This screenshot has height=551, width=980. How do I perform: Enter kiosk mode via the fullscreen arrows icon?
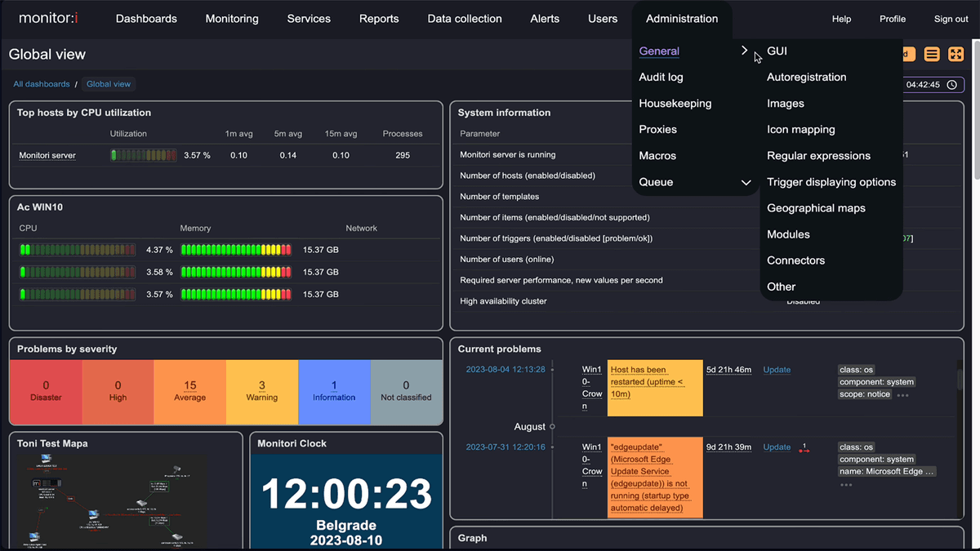tap(955, 53)
